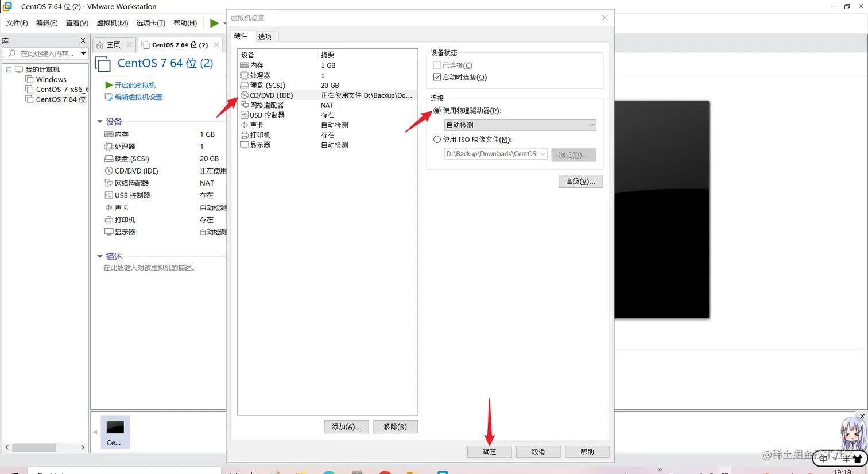
Task: Click the VMware Workstation logo in title bar
Action: click(7, 6)
